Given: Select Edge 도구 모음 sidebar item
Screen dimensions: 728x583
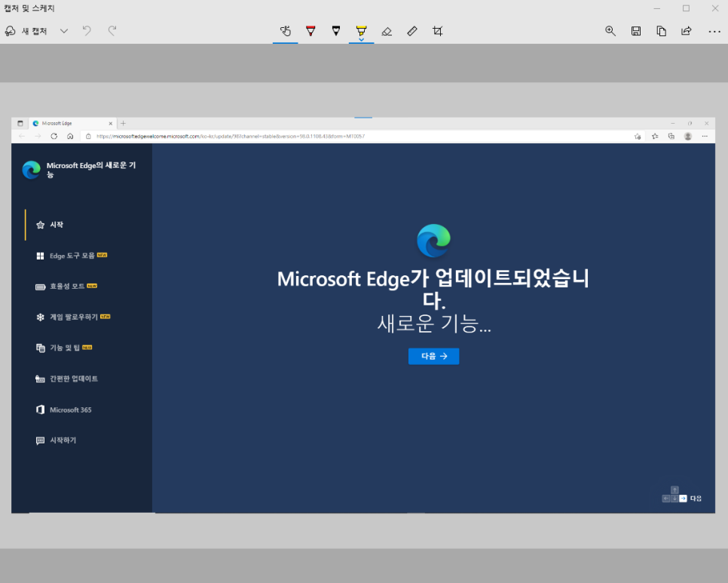Looking at the screenshot, I should coord(72,256).
